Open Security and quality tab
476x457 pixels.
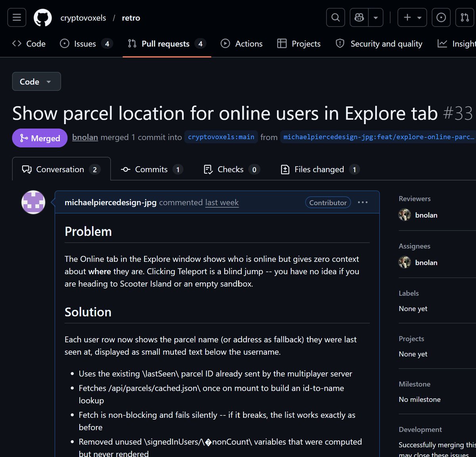coord(379,44)
